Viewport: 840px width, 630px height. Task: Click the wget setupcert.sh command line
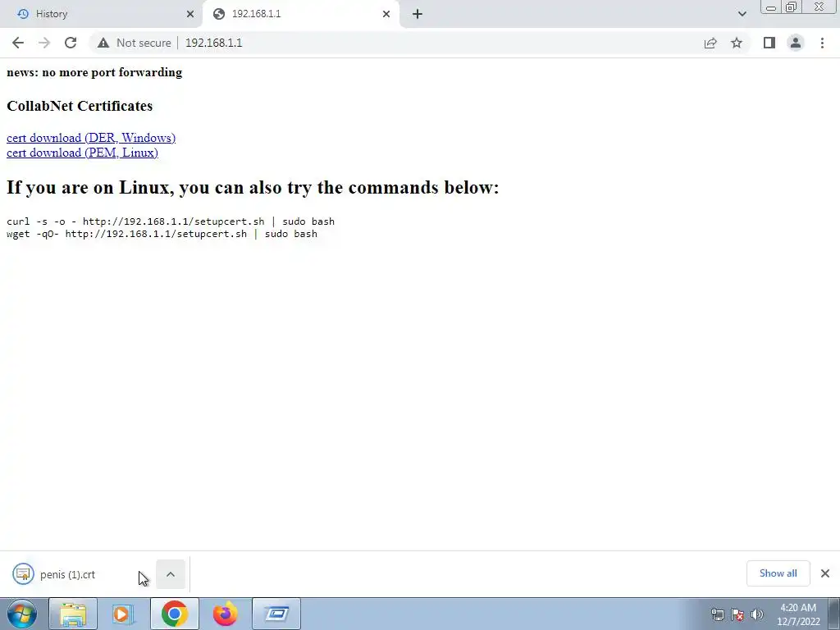click(x=162, y=234)
